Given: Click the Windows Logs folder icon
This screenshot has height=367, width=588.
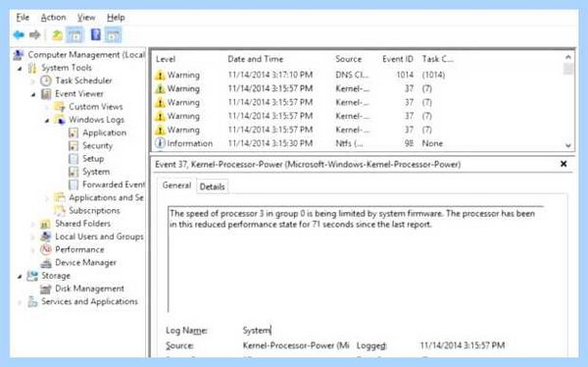Looking at the screenshot, I should 60,120.
